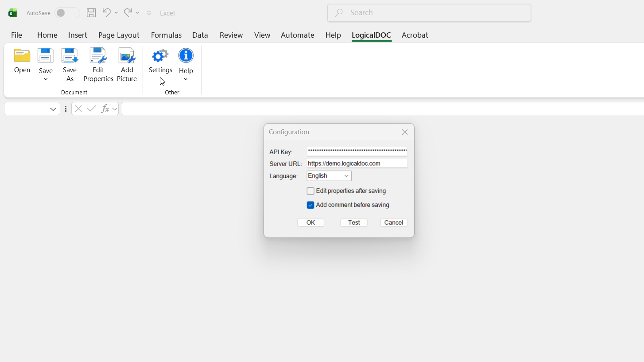The height and width of the screenshot is (362, 644).
Task: Expand the Help dropdown arrow
Action: point(186,79)
